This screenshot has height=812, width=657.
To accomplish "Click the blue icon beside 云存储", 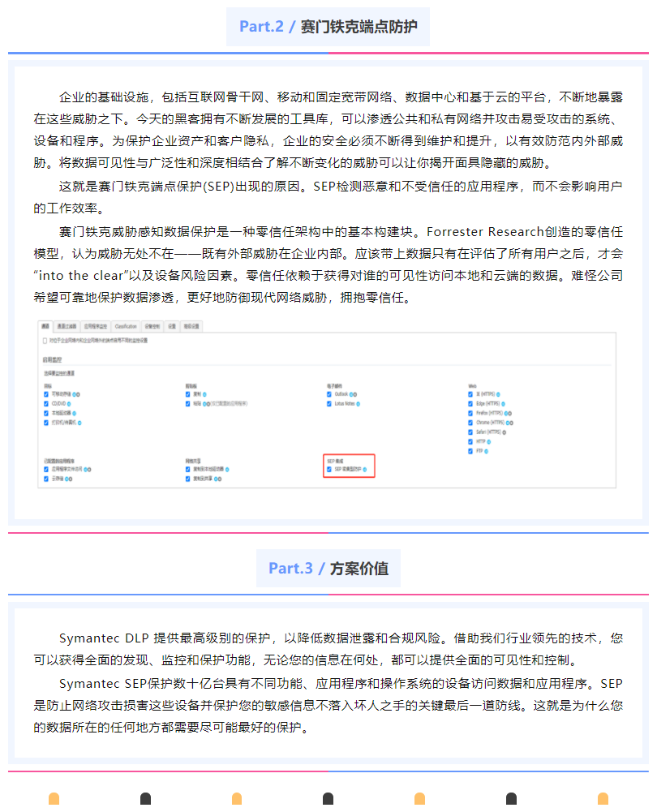I will click(x=67, y=479).
